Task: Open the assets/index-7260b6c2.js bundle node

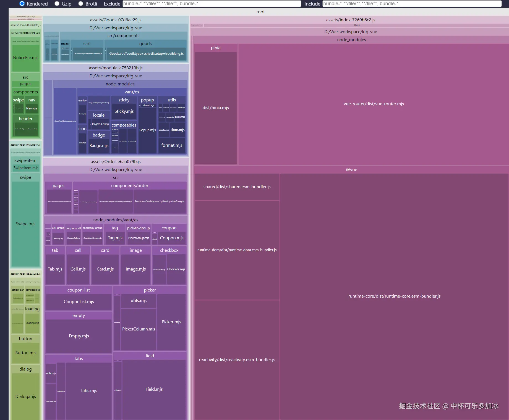Action: [351, 20]
